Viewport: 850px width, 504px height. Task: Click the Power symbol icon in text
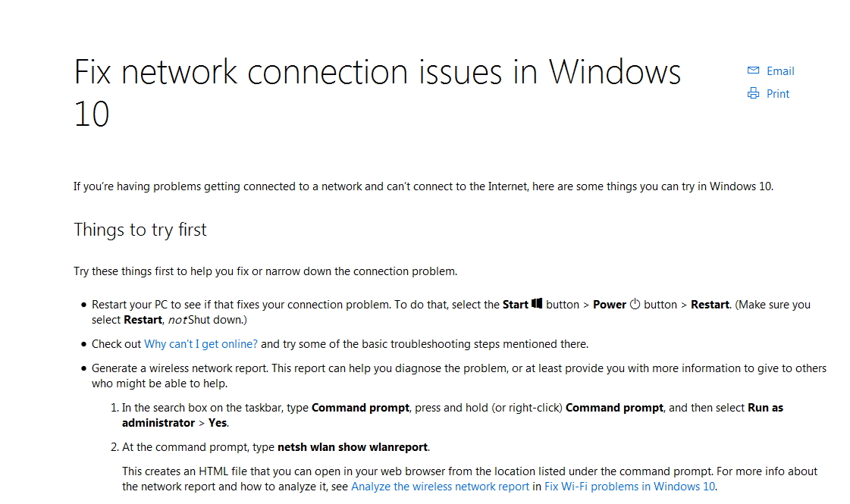click(x=635, y=304)
